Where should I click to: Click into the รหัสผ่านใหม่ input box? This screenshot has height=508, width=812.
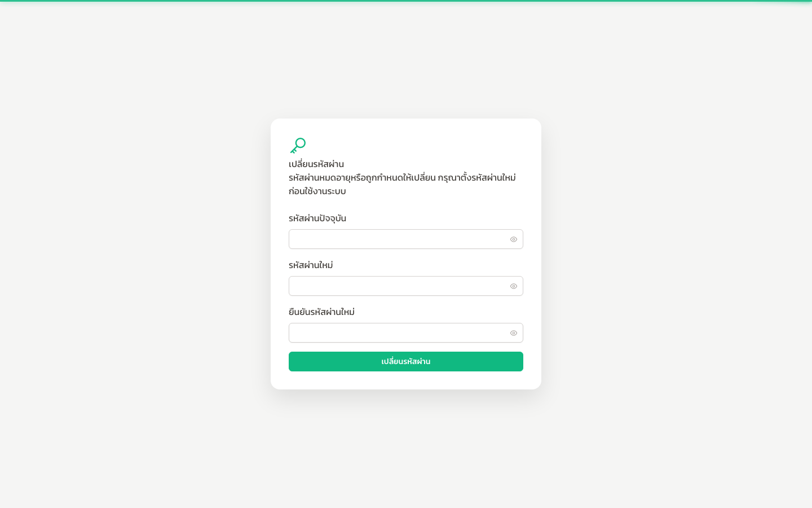click(x=406, y=286)
